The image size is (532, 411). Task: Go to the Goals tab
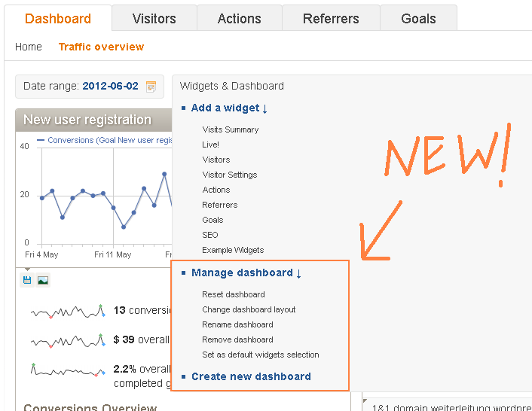(x=418, y=19)
